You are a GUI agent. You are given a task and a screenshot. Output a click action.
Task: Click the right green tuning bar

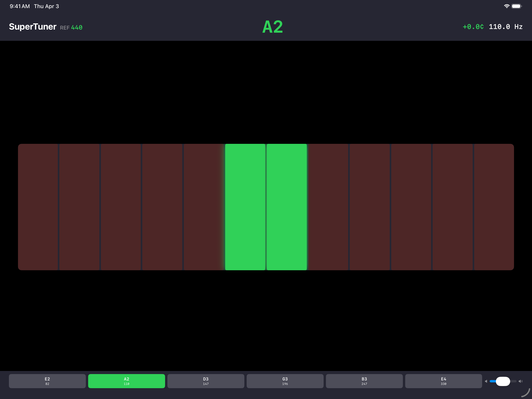tap(287, 207)
